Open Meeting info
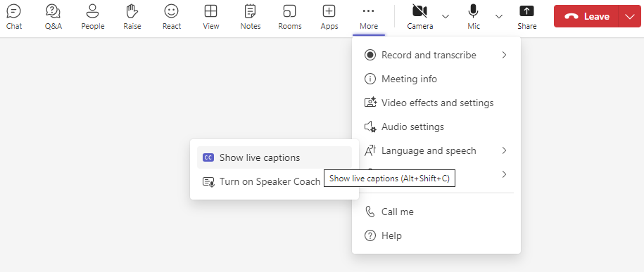Screen dimensions: 644x272 (x=436, y=79)
